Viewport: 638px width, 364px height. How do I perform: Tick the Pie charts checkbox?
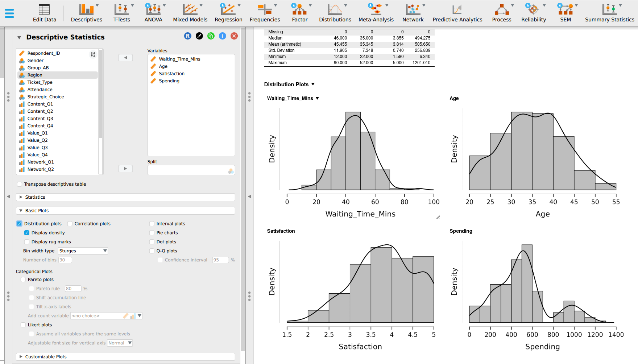[x=152, y=233]
